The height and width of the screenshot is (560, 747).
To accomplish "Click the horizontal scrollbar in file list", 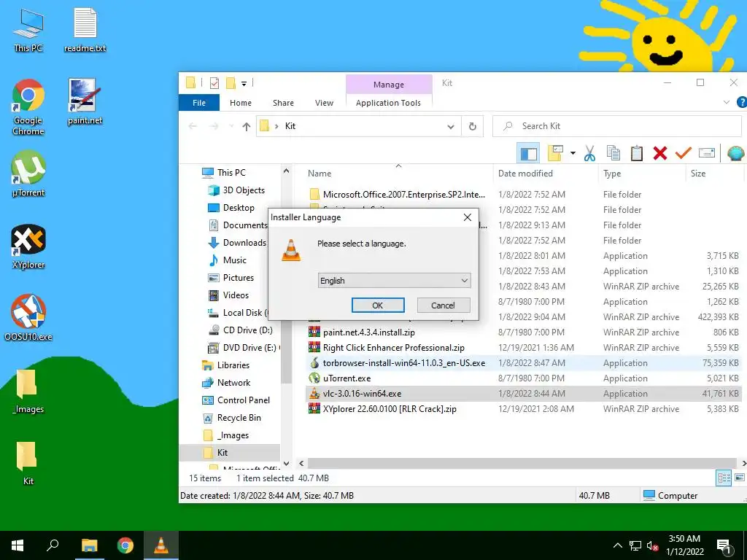I will [522, 463].
